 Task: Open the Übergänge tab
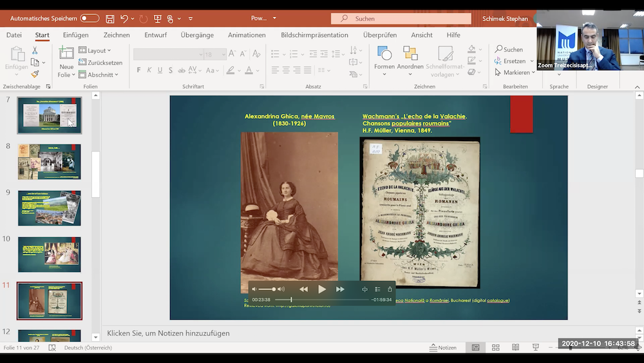(x=197, y=35)
